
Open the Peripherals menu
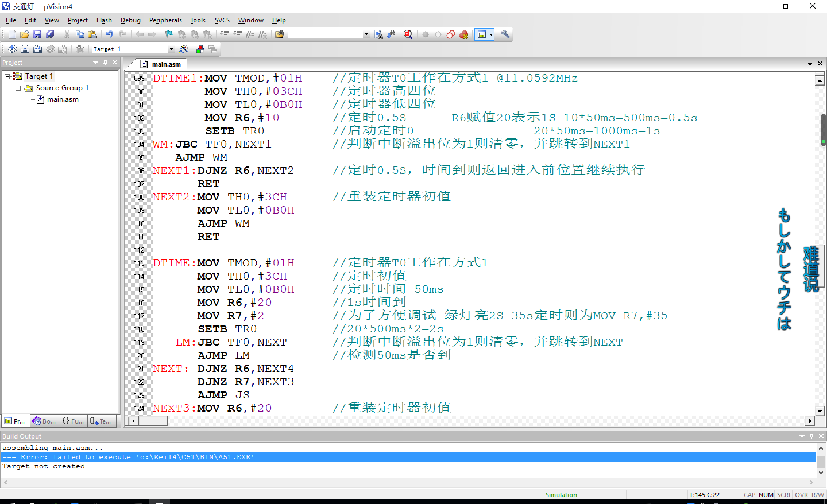pyautogui.click(x=165, y=20)
